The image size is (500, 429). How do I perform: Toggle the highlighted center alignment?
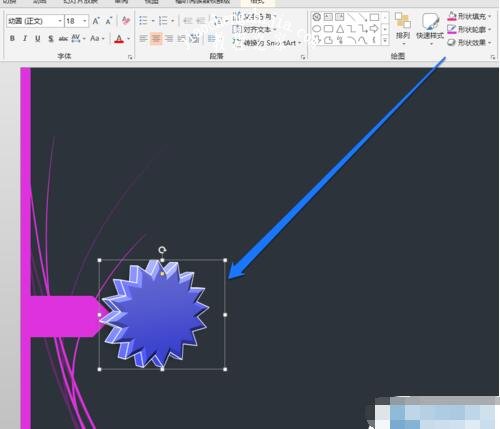pyautogui.click(x=156, y=39)
